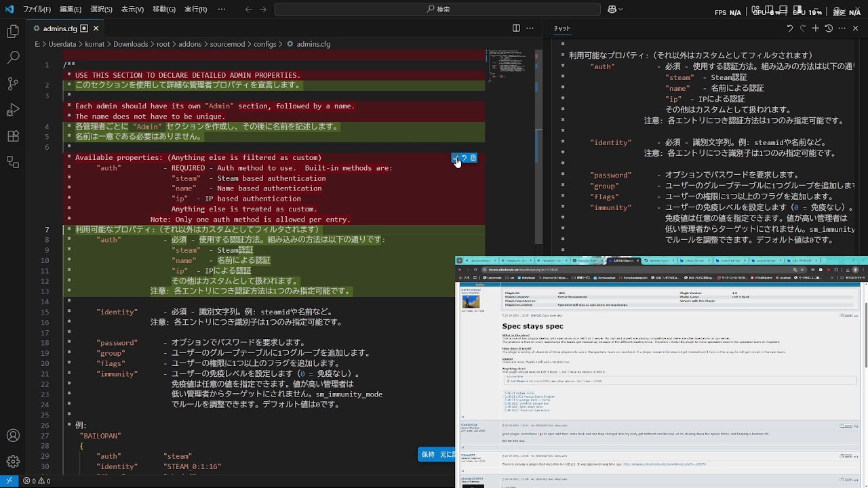The image size is (868, 488).
Task: Open the Explorer view in activity bar
Action: pyautogui.click(x=13, y=32)
